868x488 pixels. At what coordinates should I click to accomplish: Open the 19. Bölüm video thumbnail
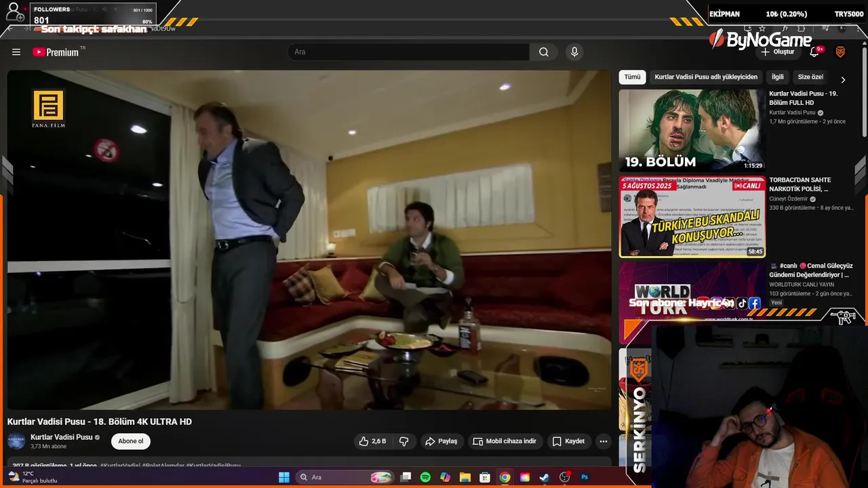tap(692, 129)
